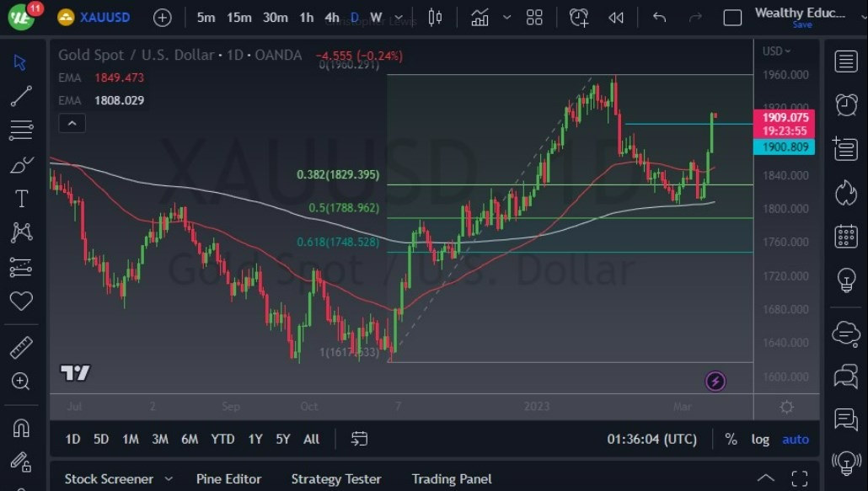The width and height of the screenshot is (868, 491).
Task: Open the public chats cloud icon
Action: [846, 334]
